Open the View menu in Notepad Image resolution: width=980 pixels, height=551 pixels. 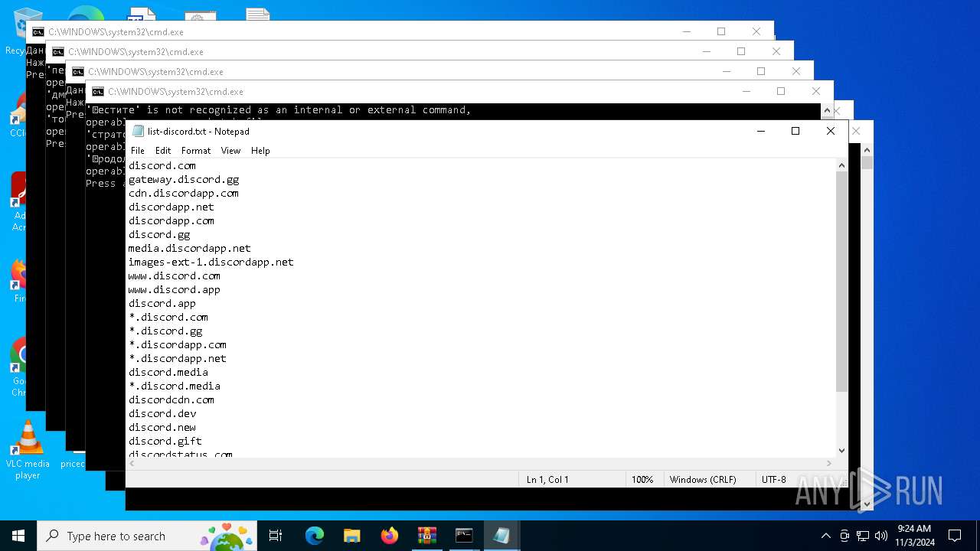click(x=230, y=151)
